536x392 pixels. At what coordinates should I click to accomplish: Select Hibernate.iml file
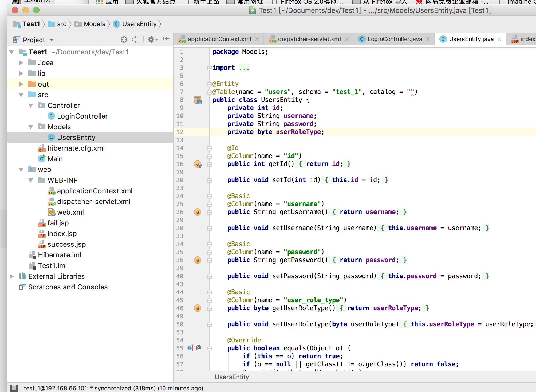[x=59, y=255]
